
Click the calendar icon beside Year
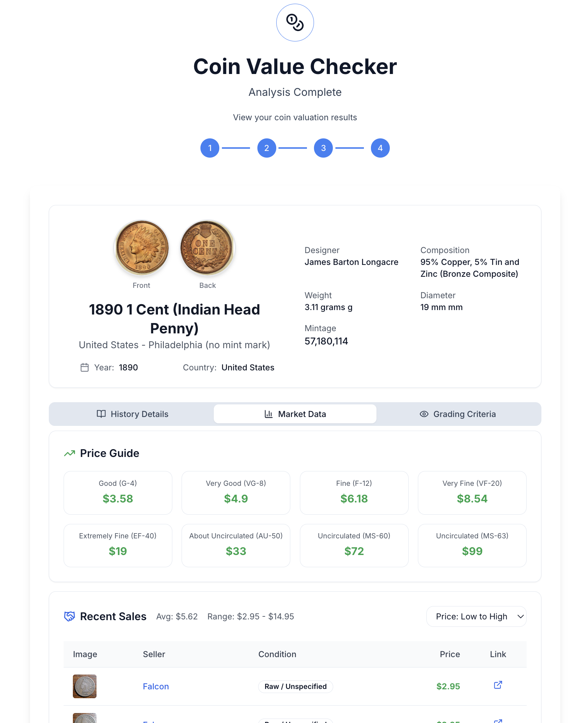85,367
